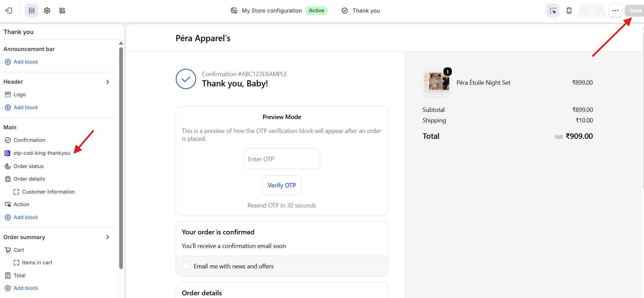Viewport: 644px width, 298px height.
Task: Open the Sections panel icon
Action: coord(32,11)
